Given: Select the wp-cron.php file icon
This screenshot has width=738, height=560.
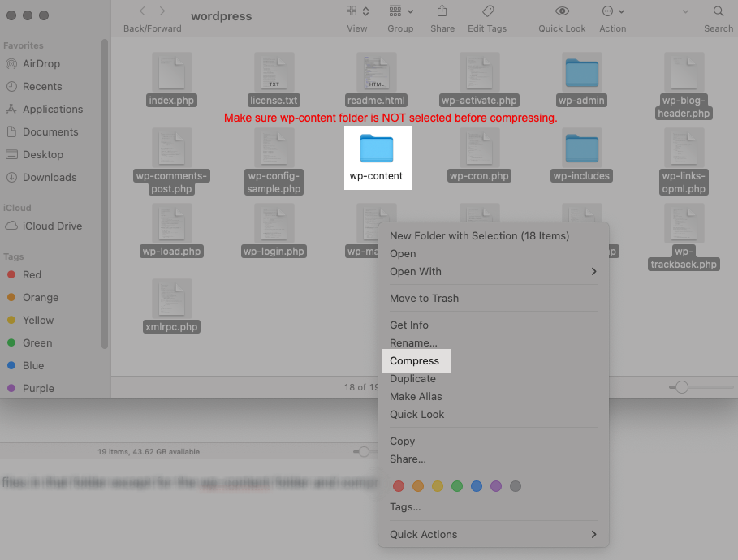Looking at the screenshot, I should pyautogui.click(x=479, y=148).
